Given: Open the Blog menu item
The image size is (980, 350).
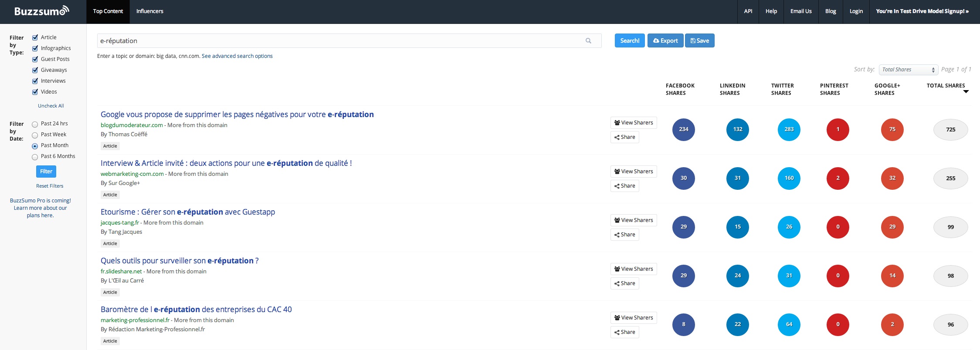Looking at the screenshot, I should (x=831, y=11).
